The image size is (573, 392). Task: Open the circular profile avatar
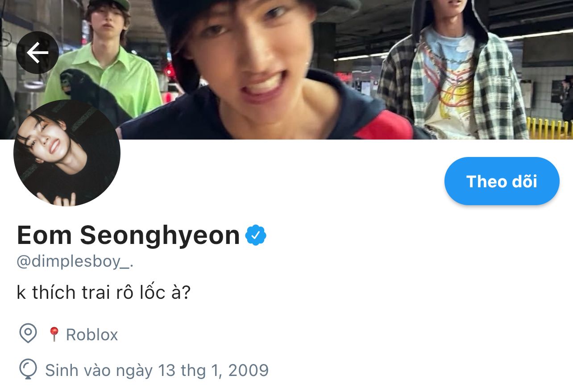click(67, 153)
